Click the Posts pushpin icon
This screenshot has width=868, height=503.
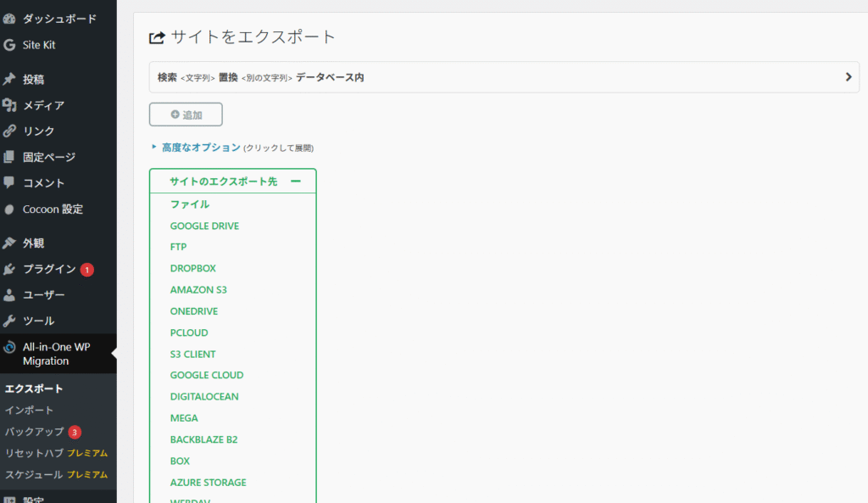pyautogui.click(x=9, y=80)
